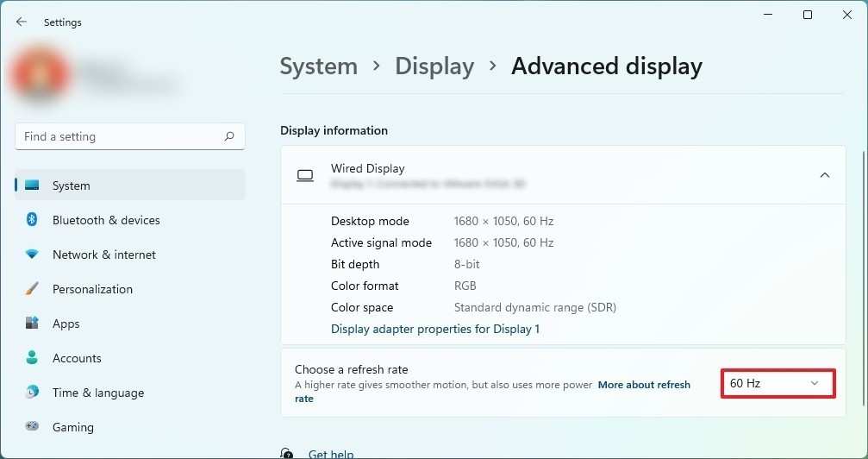
Task: Click the Time & language globe icon
Action: (x=32, y=392)
